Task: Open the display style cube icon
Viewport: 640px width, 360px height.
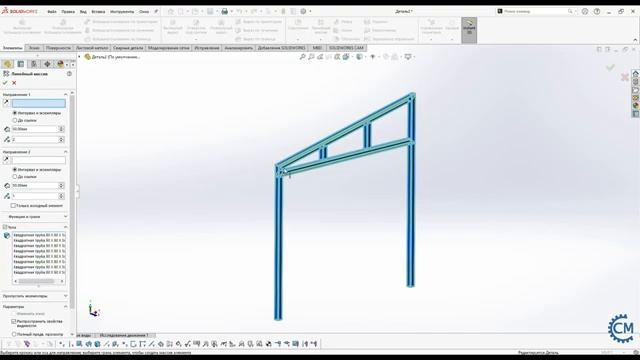Action: [x=359, y=57]
